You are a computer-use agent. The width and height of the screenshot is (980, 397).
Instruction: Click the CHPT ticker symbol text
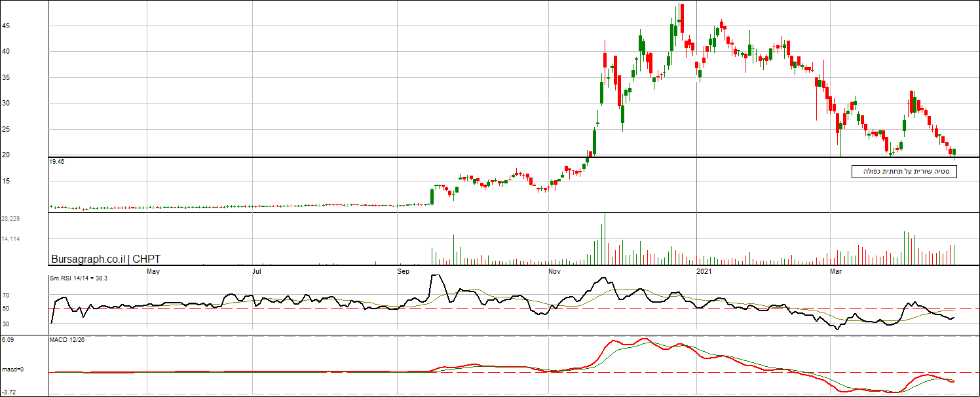click(x=146, y=259)
